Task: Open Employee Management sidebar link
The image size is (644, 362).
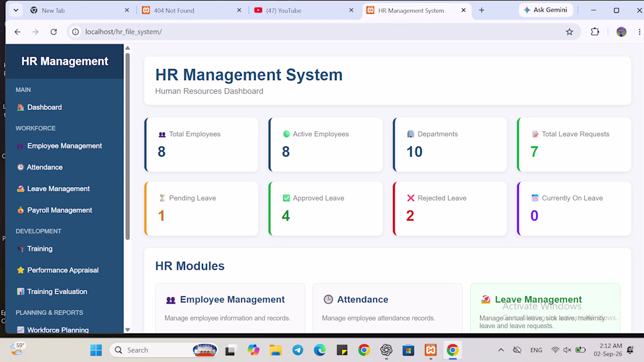Action: (64, 146)
